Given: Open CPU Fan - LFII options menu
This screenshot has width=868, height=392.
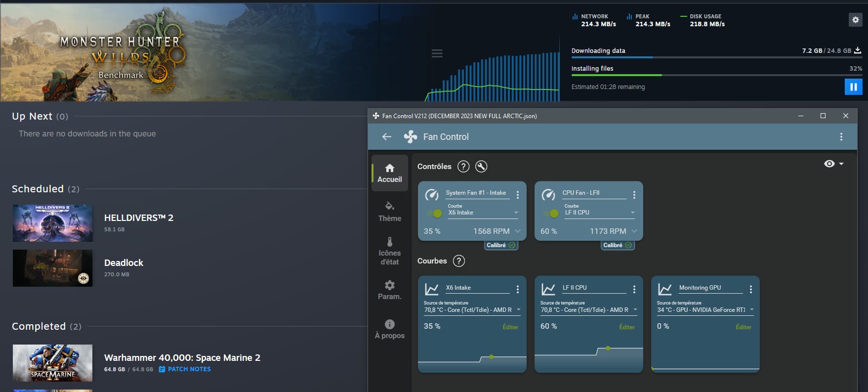Looking at the screenshot, I should tap(634, 195).
